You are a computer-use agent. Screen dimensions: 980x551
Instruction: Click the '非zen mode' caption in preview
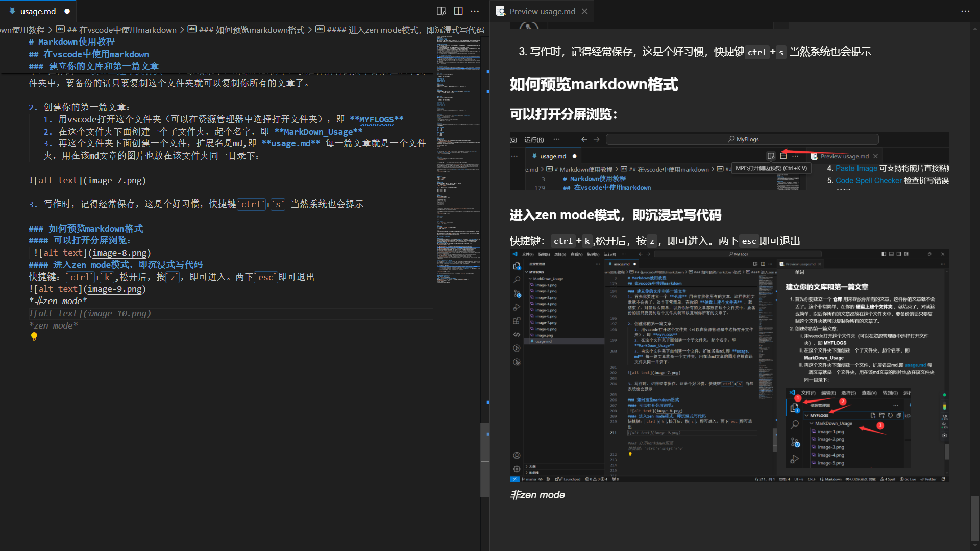tap(537, 495)
